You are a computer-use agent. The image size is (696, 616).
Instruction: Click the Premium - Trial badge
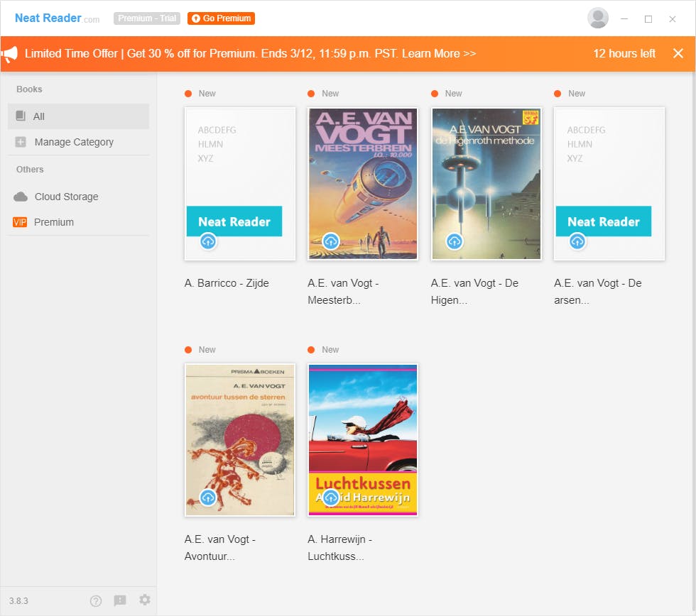click(x=147, y=18)
